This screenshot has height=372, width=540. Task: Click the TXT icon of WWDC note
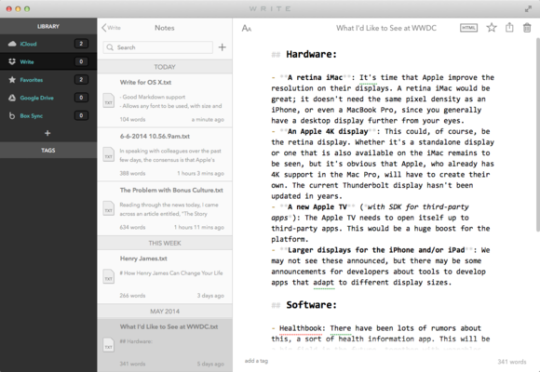pos(108,345)
